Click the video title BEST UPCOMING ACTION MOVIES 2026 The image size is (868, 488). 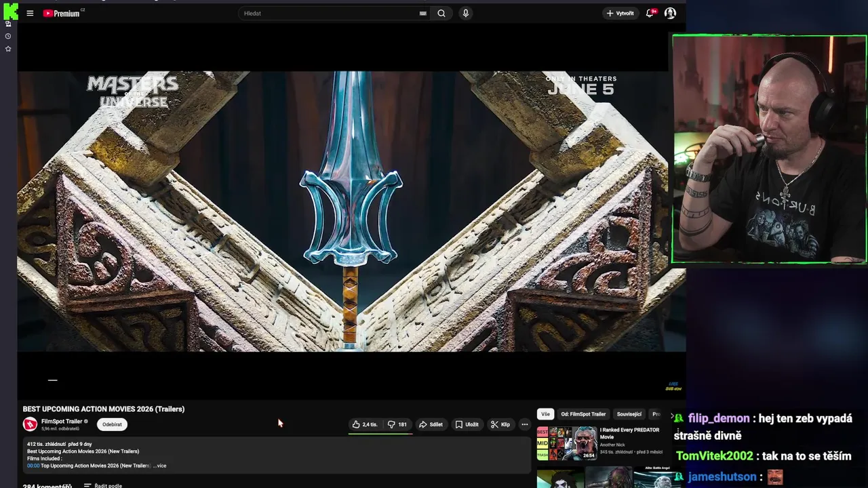[104, 409]
